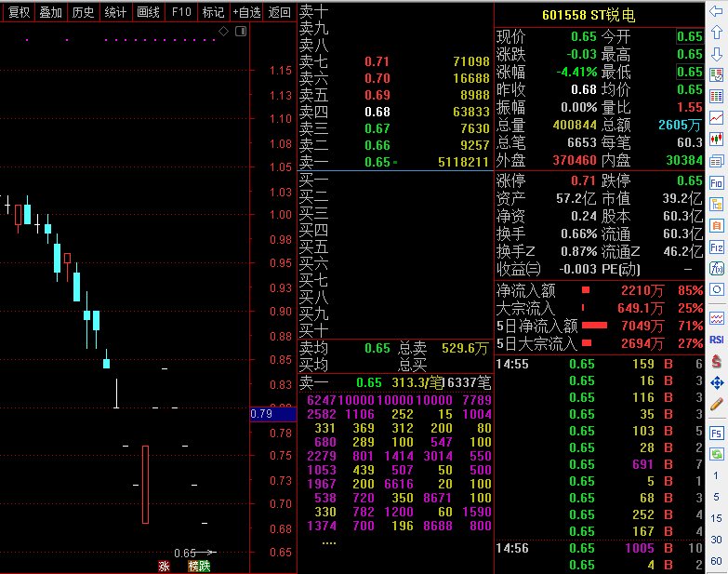This screenshot has height=574, width=728.
Task: Click the F12 trading sidebar icon
Action: pos(717,247)
